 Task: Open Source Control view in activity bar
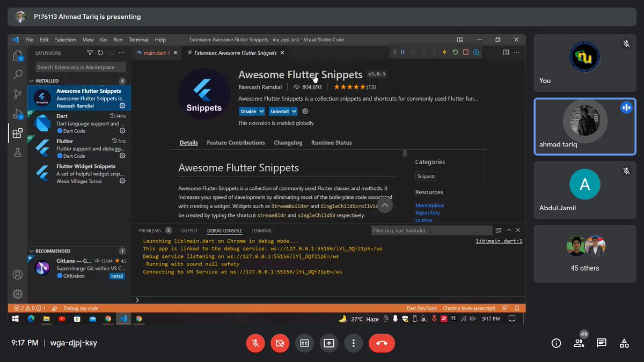(18, 94)
